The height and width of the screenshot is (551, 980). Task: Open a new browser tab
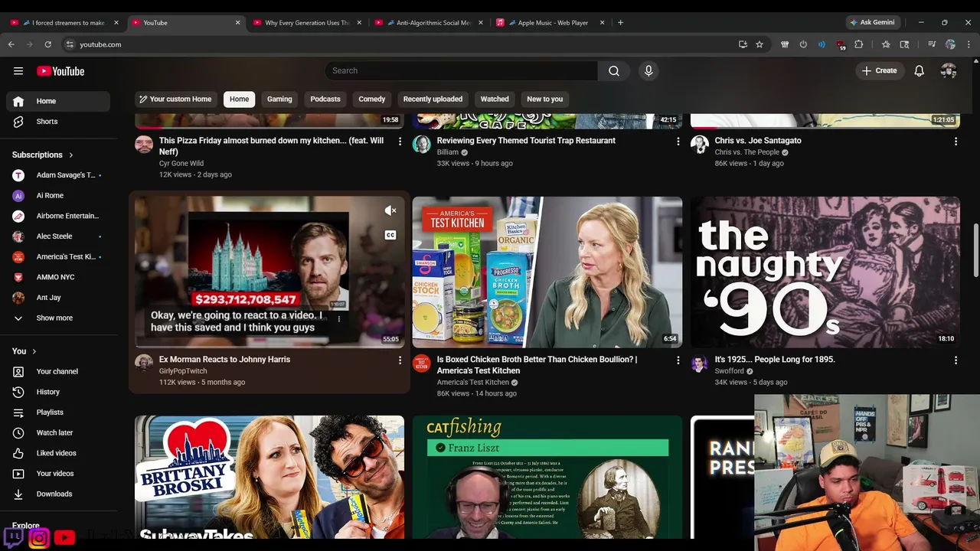(620, 22)
